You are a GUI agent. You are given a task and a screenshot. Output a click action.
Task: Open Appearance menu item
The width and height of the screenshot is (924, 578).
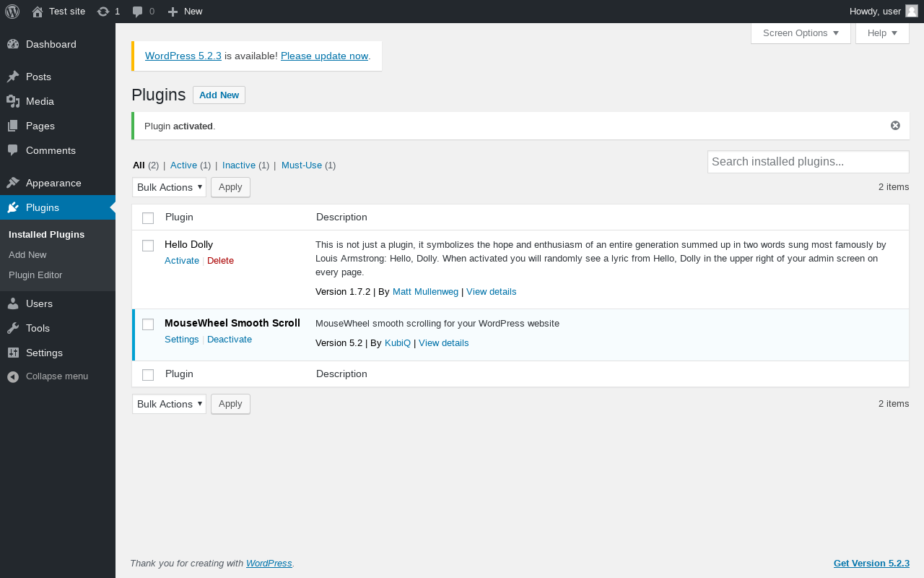click(x=58, y=183)
